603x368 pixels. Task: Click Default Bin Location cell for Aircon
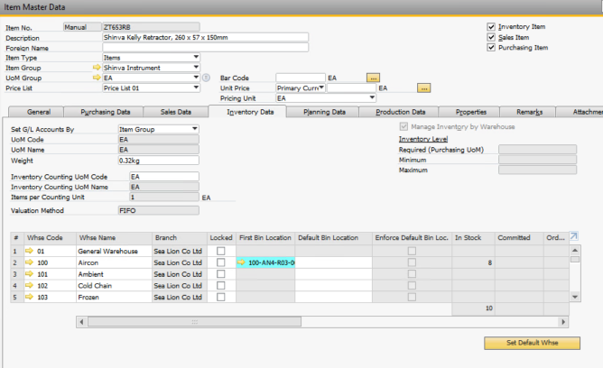coord(333,263)
